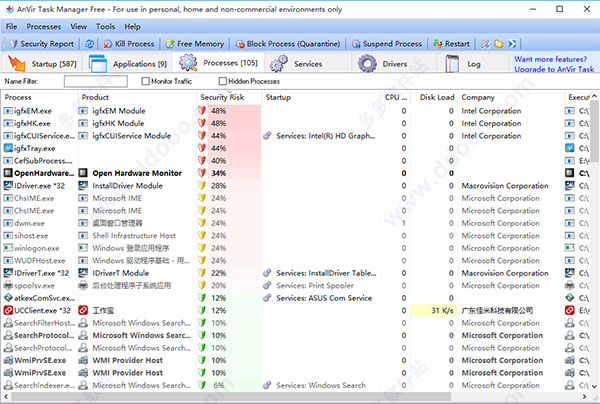Select the dwm.exe process row
600x404 pixels.
295,223
